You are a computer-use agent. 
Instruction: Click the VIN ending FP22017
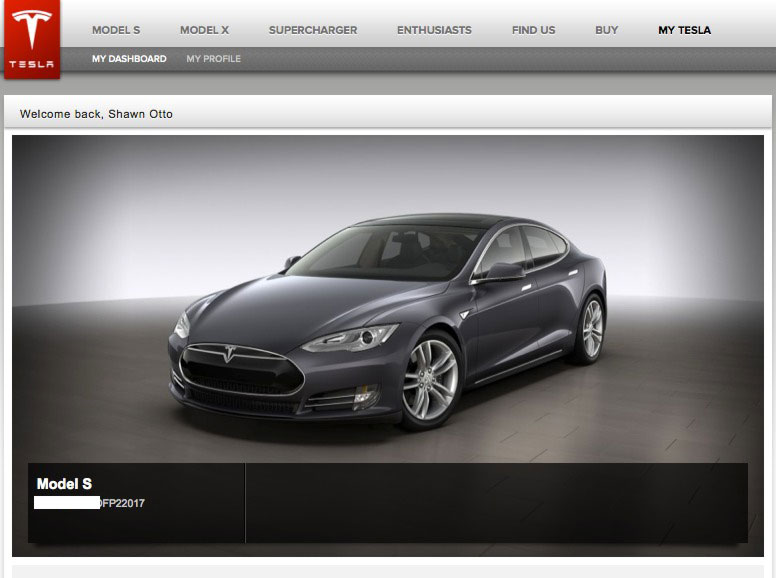pos(90,503)
